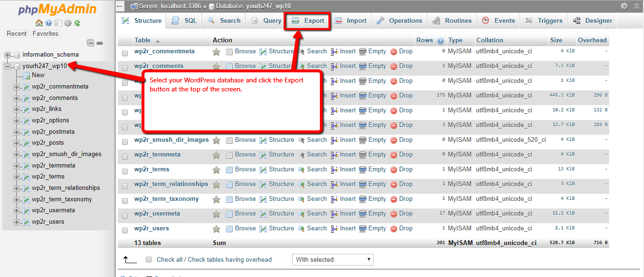This screenshot has height=277, width=644.
Task: Favorite wp2r_term_relationships via its star icon
Action: 216,184
